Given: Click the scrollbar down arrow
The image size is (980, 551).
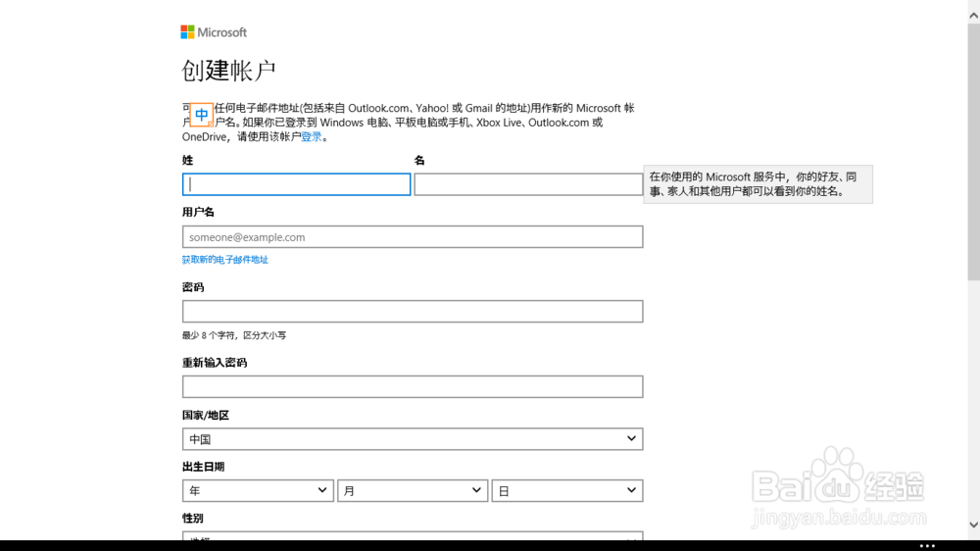Looking at the screenshot, I should point(974,525).
